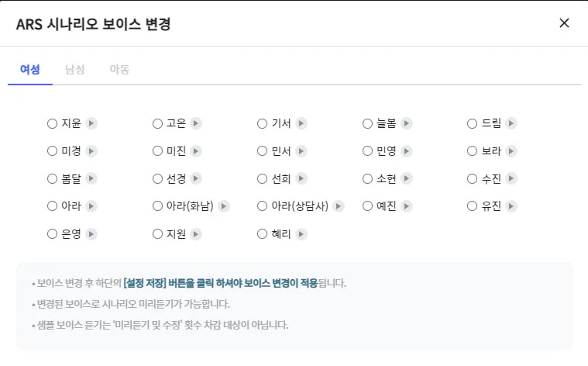Play the 수진 voice sample
The width and height of the screenshot is (588, 366).
(511, 179)
